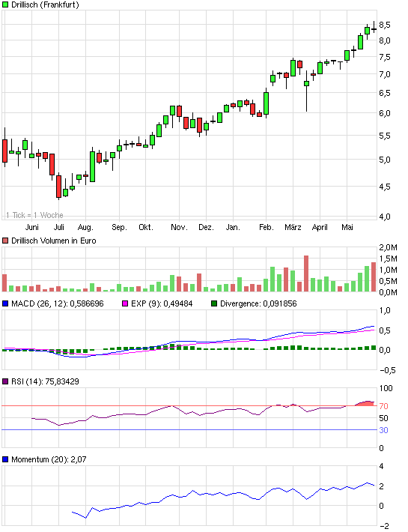Screen dimensions: 408x532
Task: Click the 6,0 price axis label
Action: tap(385, 113)
